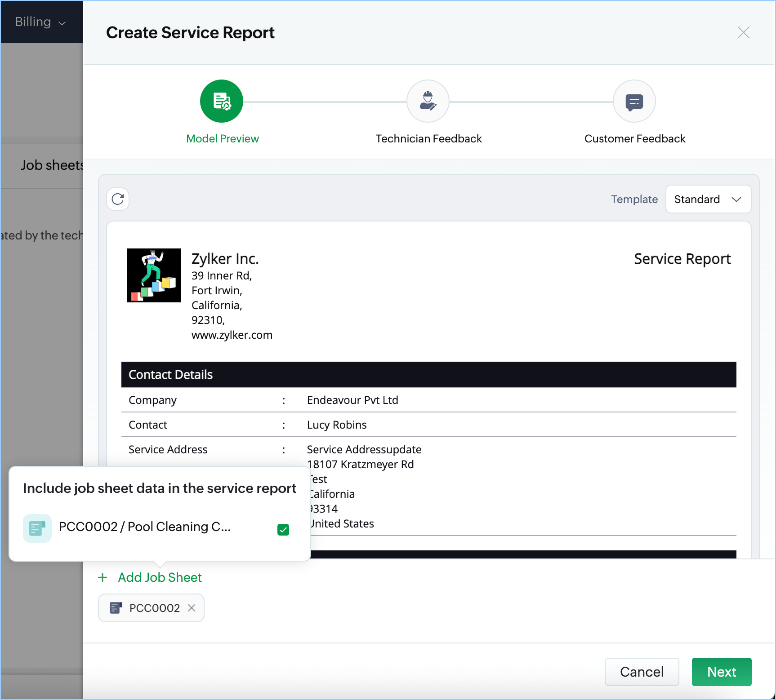776x700 pixels.
Task: Click the Template dropdown chevron arrow
Action: [x=736, y=199]
